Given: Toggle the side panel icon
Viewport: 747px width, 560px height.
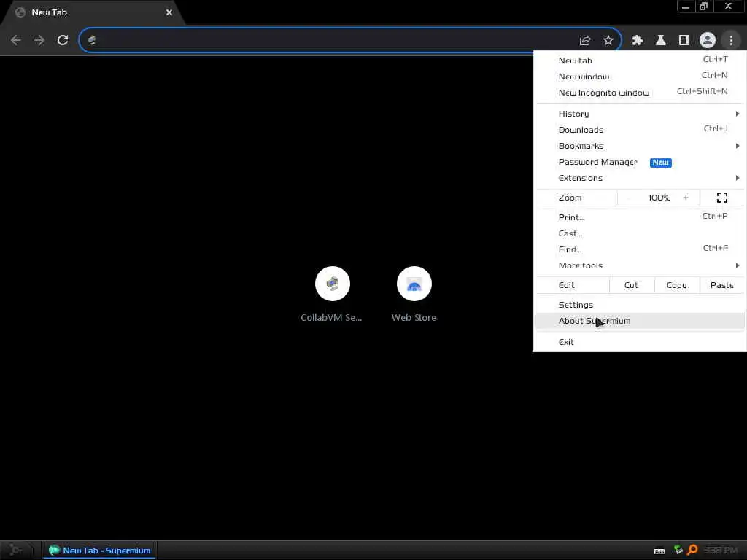Looking at the screenshot, I should [684, 41].
